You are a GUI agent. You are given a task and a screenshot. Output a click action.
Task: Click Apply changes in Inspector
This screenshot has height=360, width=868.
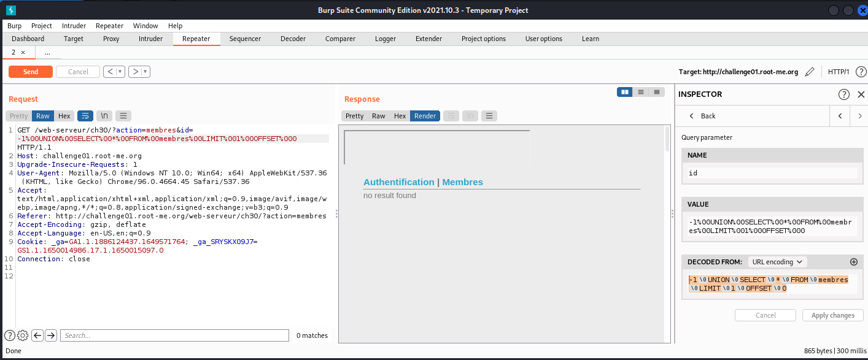[832, 315]
